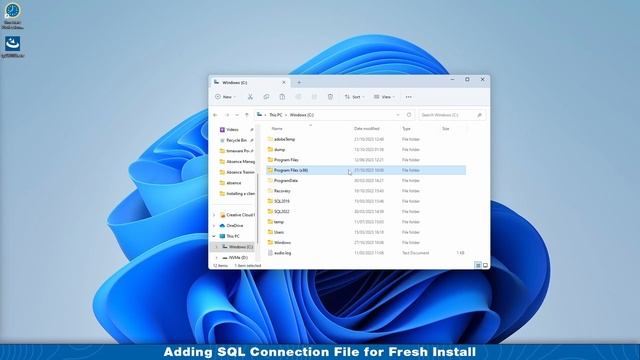Open the New dropdown button
The height and width of the screenshot is (360, 640).
pos(226,97)
